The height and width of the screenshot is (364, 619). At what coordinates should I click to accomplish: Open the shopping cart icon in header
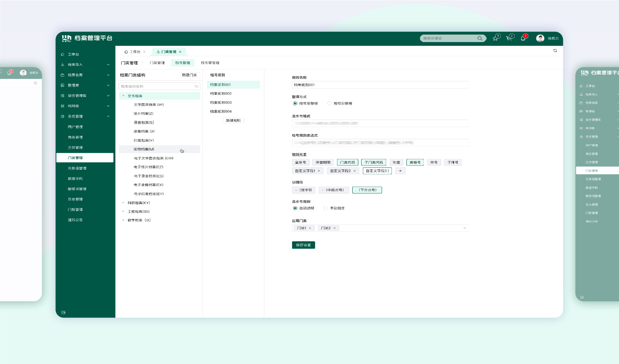click(x=509, y=38)
